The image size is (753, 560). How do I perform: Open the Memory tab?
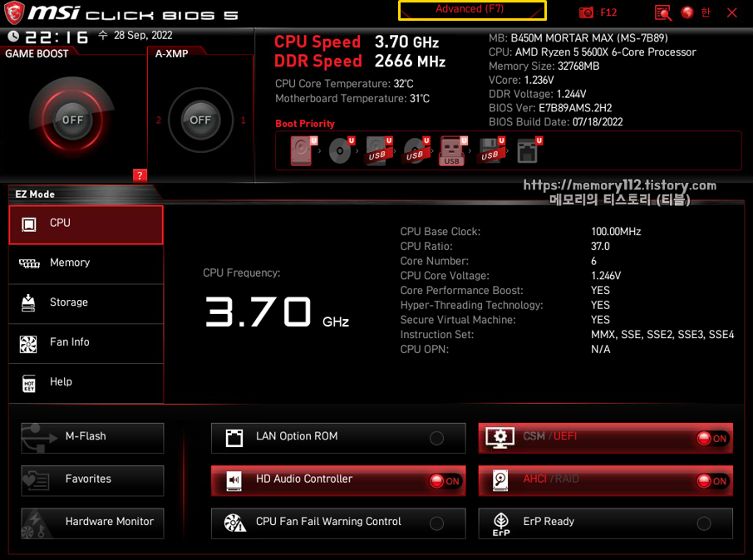click(86, 264)
